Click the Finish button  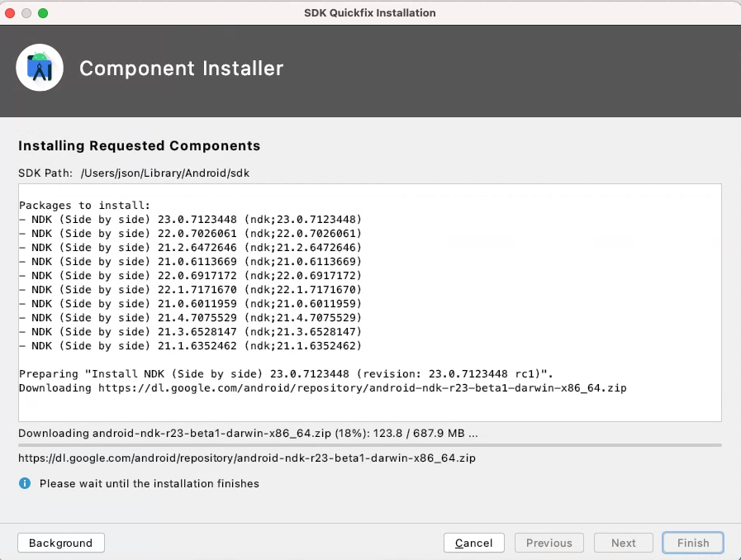click(x=693, y=543)
